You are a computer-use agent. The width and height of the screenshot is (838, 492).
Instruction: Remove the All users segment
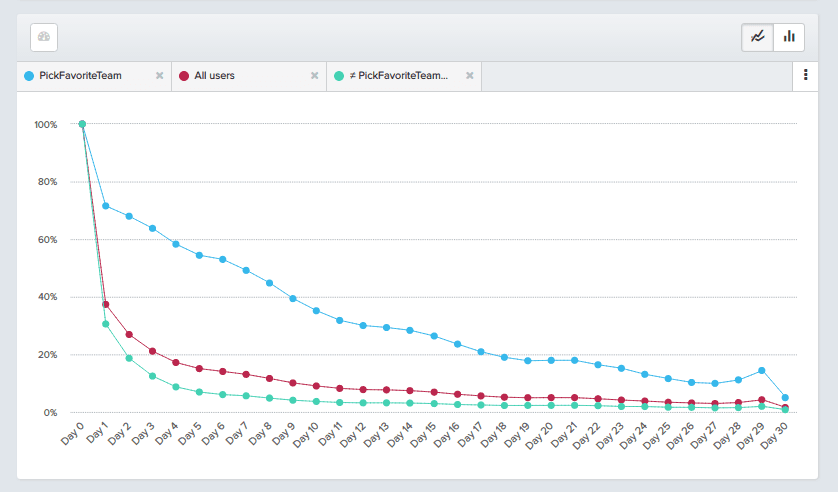coord(314,76)
